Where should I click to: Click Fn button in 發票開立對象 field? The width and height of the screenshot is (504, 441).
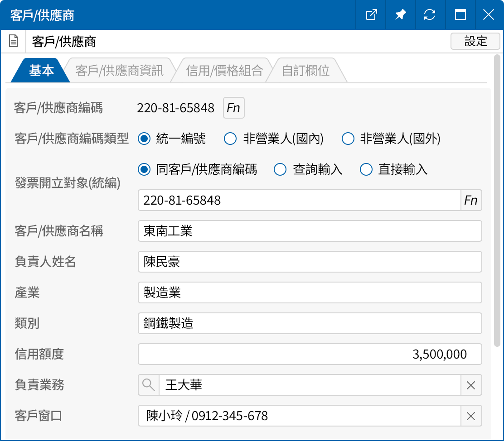tap(471, 200)
